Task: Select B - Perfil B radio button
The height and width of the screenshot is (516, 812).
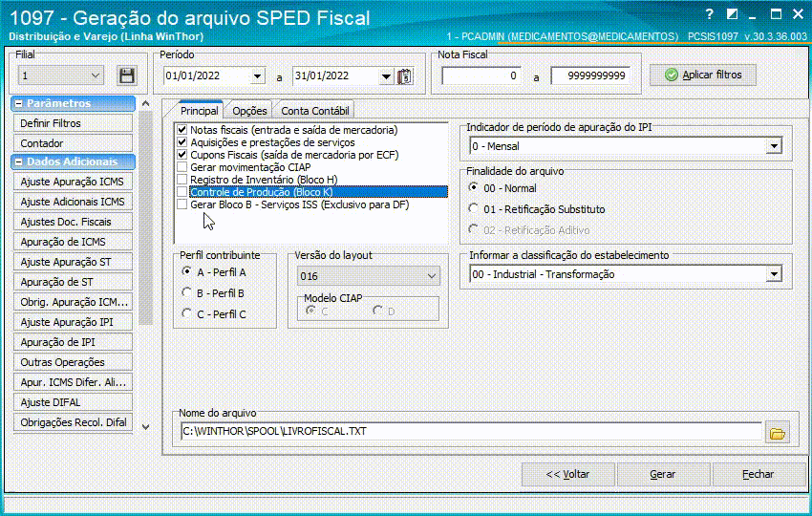Action: [x=187, y=292]
